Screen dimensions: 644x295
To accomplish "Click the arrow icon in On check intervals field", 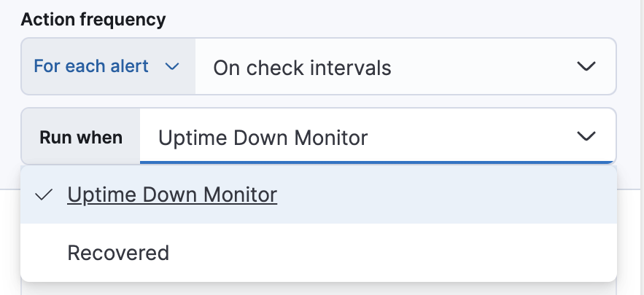I will click(586, 67).
